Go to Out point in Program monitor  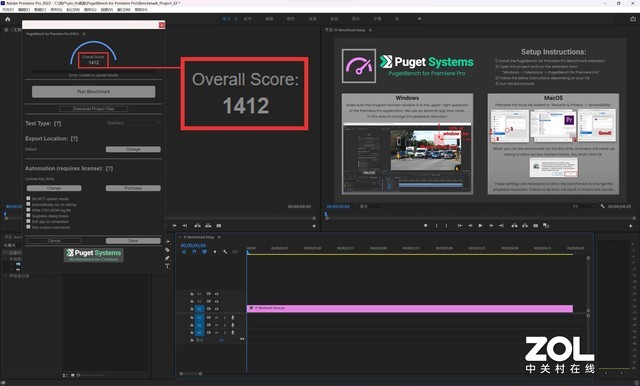[502, 225]
